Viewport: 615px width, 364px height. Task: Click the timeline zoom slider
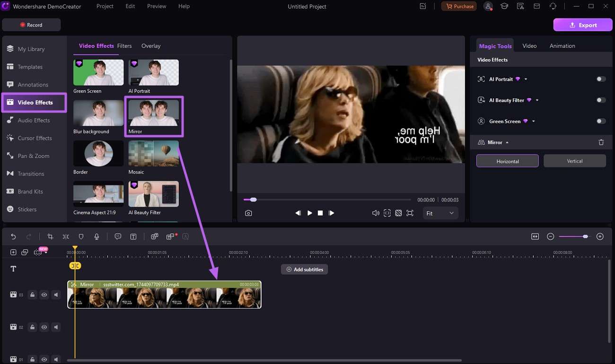coord(574,236)
